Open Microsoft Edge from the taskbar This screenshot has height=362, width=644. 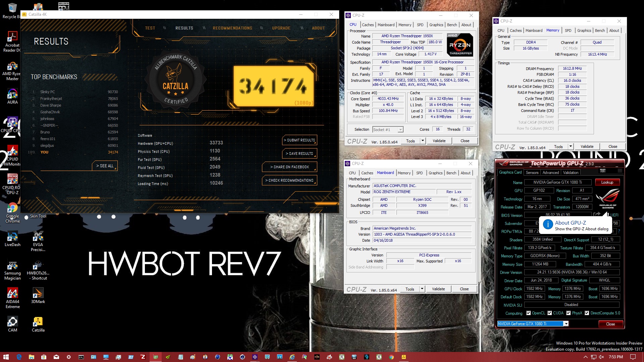tap(19, 357)
